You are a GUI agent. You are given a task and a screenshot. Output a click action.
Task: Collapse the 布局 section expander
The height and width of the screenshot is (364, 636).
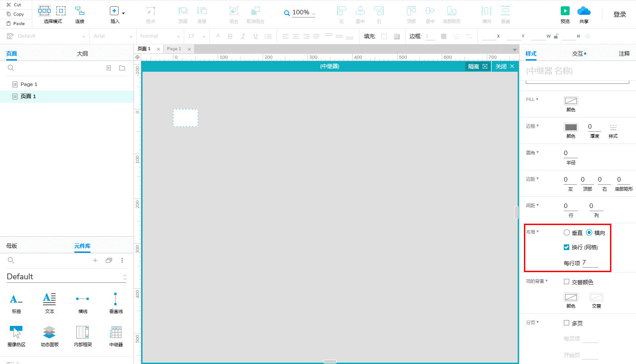click(537, 232)
